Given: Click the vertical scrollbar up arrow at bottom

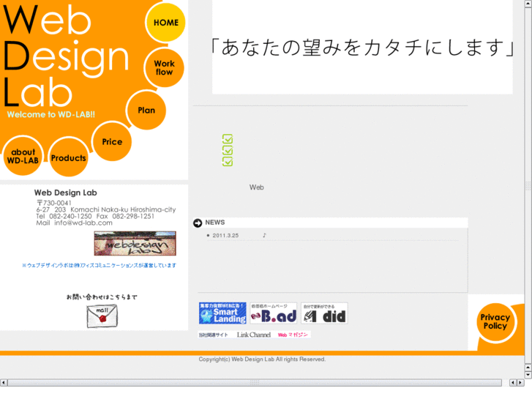Looking at the screenshot, I should pos(528,367).
